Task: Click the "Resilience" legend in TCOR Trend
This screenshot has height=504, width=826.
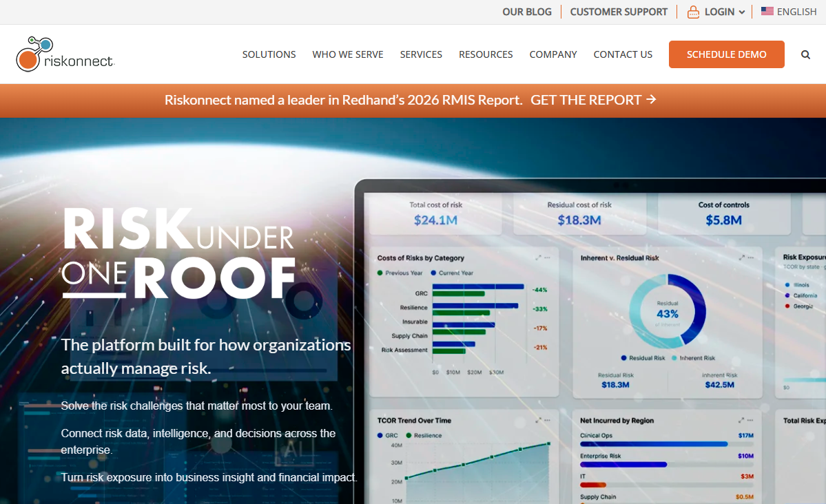Action: pyautogui.click(x=424, y=436)
